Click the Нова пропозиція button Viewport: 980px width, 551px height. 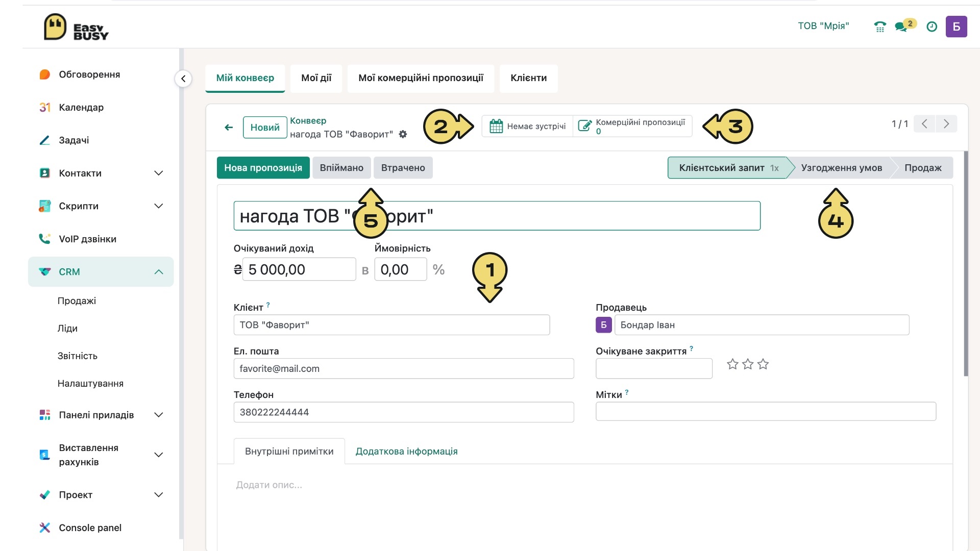(x=263, y=168)
